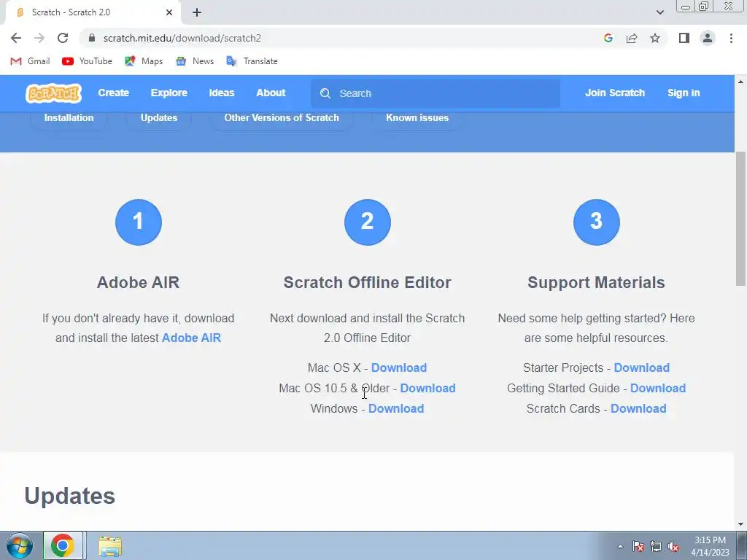Open the News bookmark
This screenshot has width=747, height=560.
point(195,61)
